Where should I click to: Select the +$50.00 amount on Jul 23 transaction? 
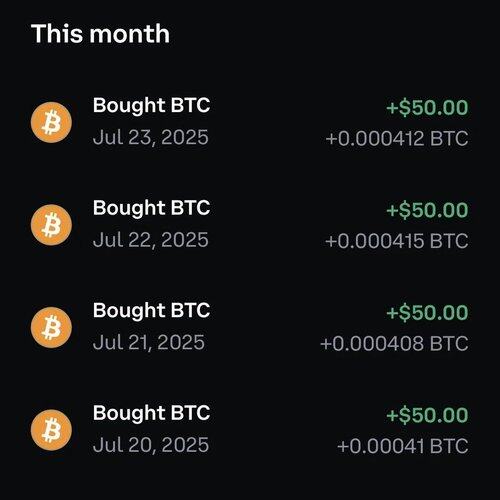click(x=427, y=108)
